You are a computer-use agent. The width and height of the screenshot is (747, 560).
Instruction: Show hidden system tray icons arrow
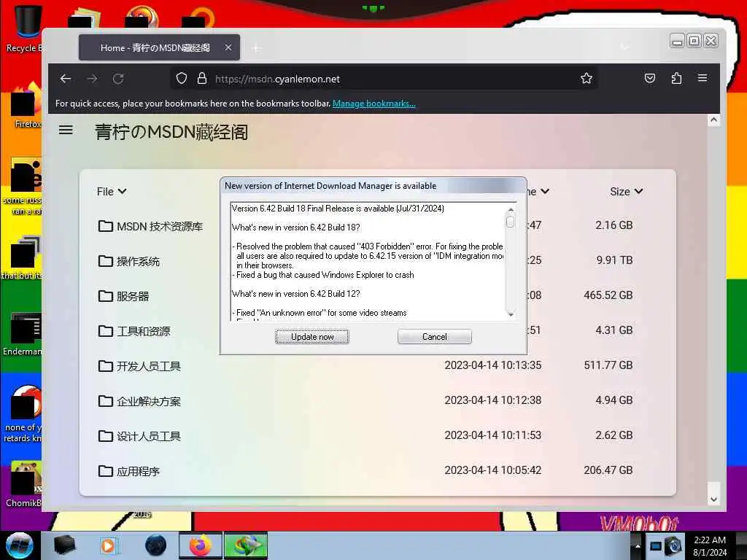pyautogui.click(x=638, y=545)
